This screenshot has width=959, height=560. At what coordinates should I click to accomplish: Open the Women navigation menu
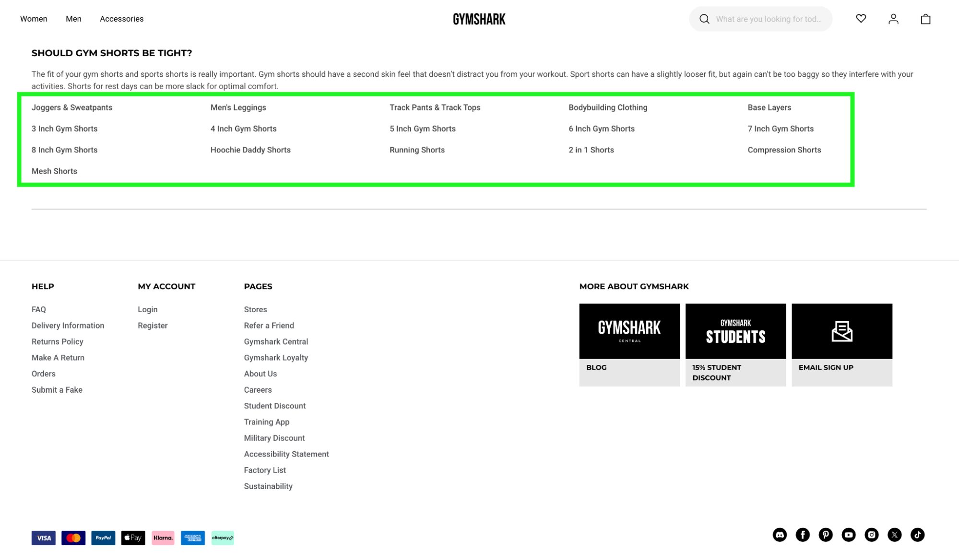tap(34, 19)
